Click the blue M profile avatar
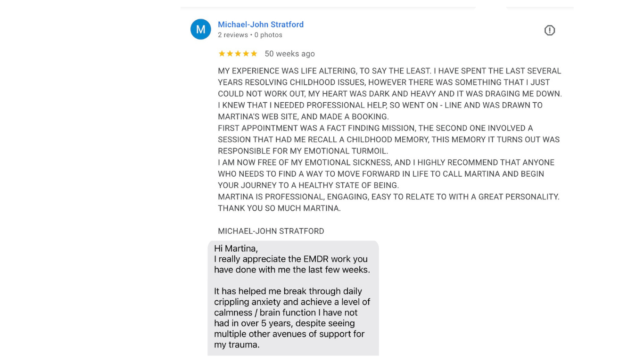 pyautogui.click(x=200, y=29)
